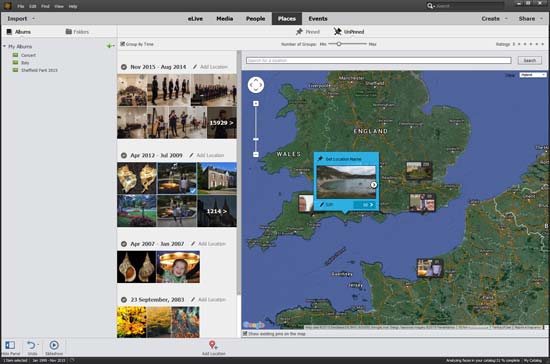This screenshot has width=550, height=364.
Task: Click the Hide Panel icon
Action: point(10,345)
